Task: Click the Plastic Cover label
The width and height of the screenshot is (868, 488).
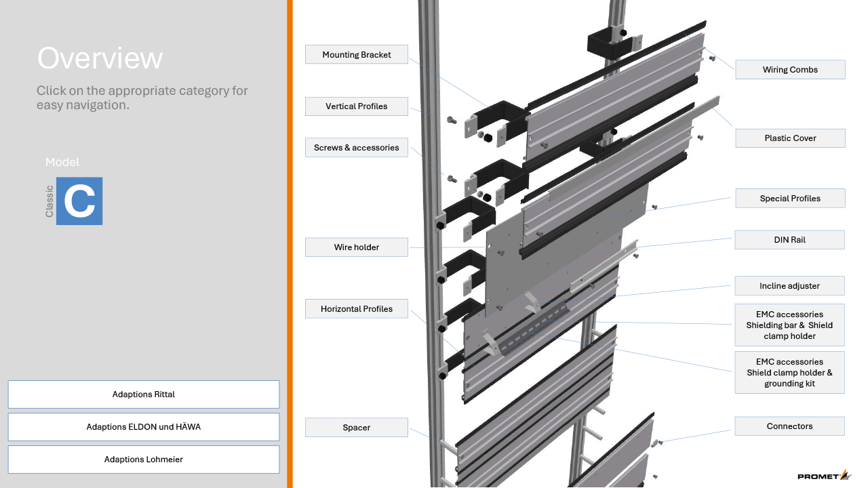Action: pos(790,138)
